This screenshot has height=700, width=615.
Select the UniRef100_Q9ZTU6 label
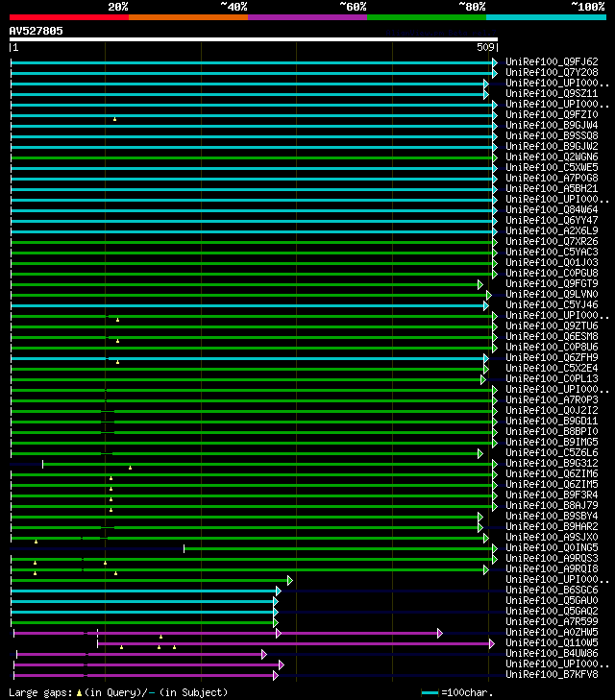click(552, 326)
